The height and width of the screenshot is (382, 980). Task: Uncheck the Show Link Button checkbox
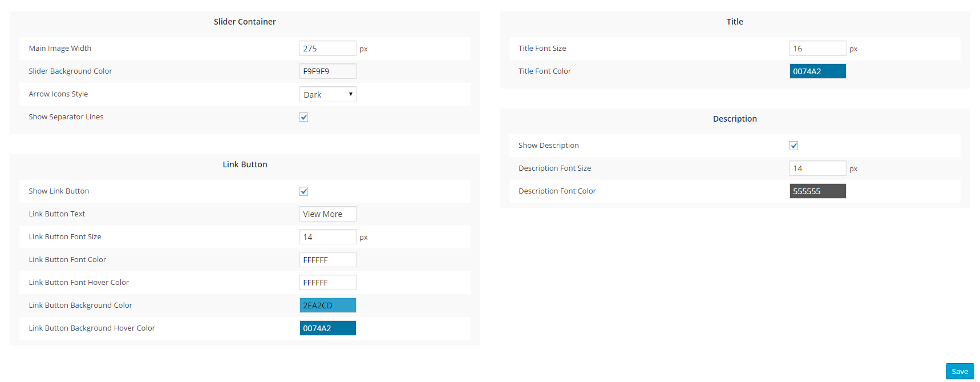(303, 191)
